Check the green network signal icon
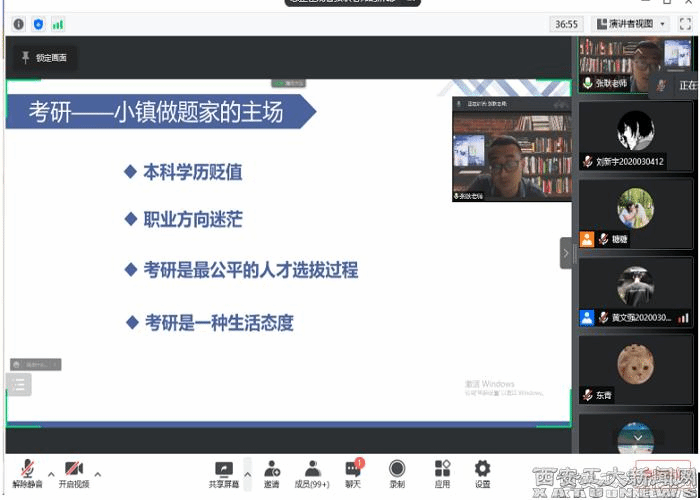Screen dimensions: 700x500 (x=58, y=24)
